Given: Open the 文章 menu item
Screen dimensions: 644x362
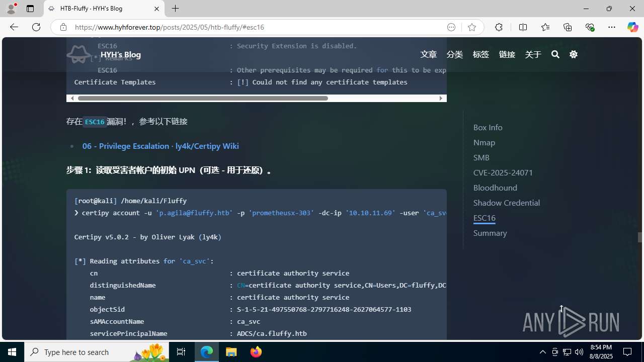Looking at the screenshot, I should (x=429, y=54).
